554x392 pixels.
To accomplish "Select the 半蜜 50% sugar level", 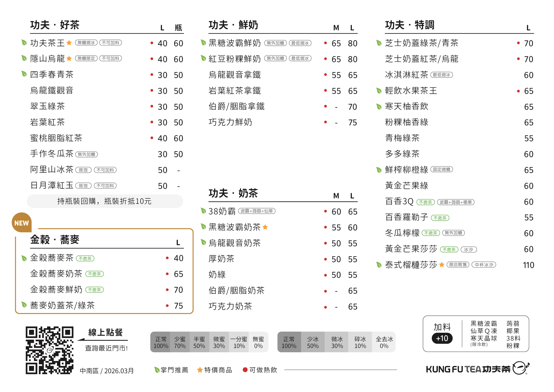I will (x=199, y=342).
